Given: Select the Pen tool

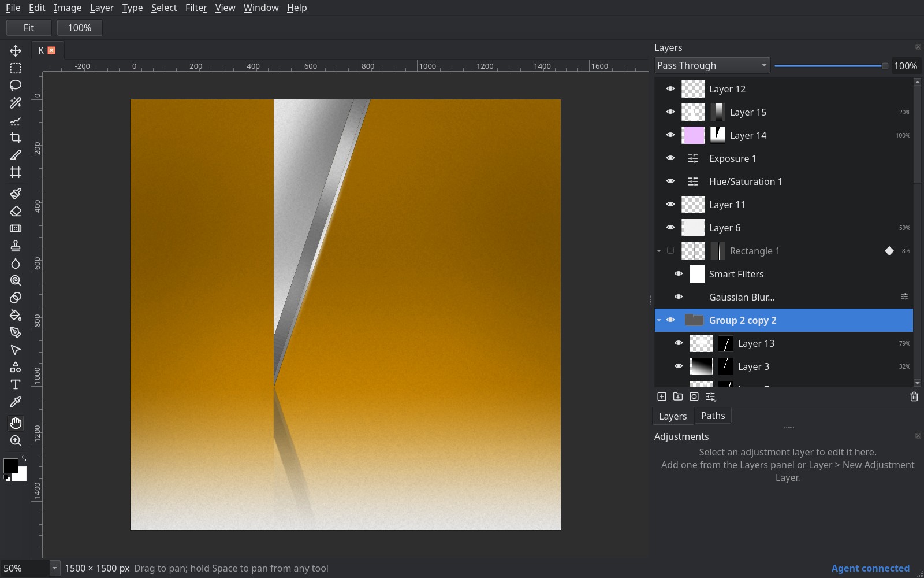Looking at the screenshot, I should 16,332.
